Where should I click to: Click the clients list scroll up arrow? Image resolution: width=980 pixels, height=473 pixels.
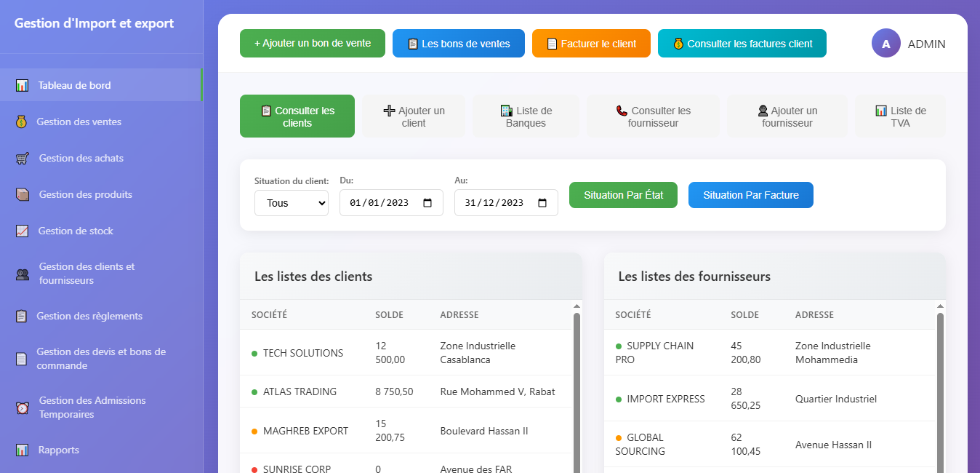[577, 306]
